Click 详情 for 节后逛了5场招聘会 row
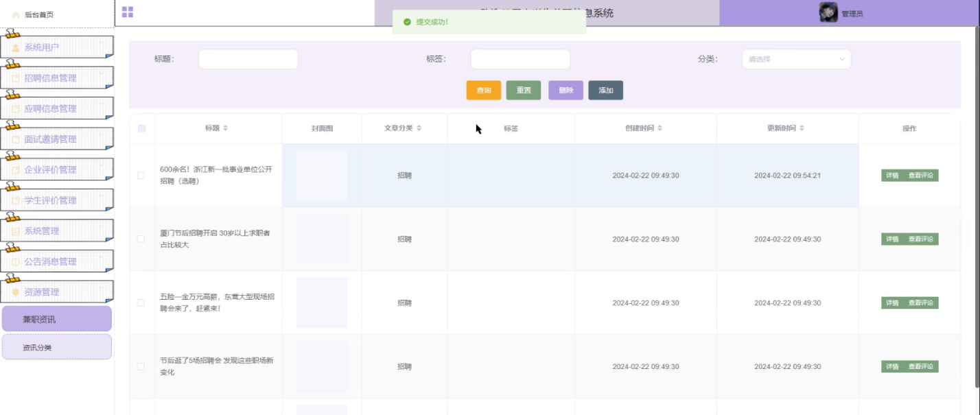The height and width of the screenshot is (415, 980). pyautogui.click(x=892, y=366)
